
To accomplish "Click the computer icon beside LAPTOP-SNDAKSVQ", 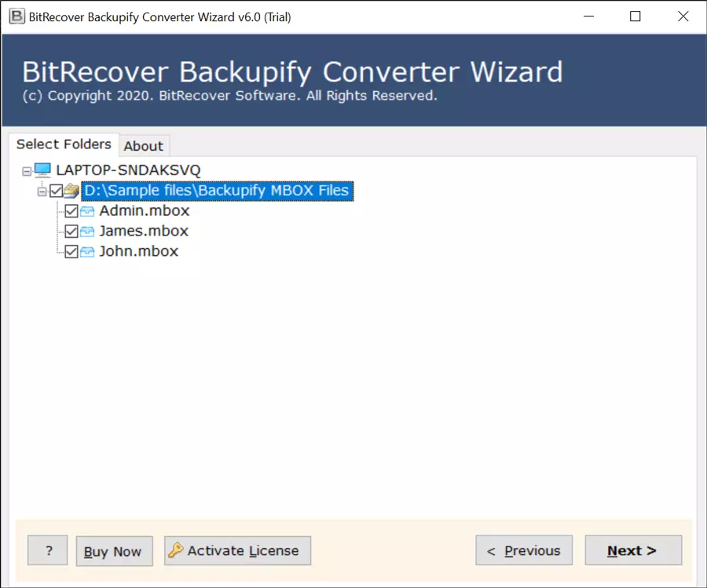I will tap(43, 170).
